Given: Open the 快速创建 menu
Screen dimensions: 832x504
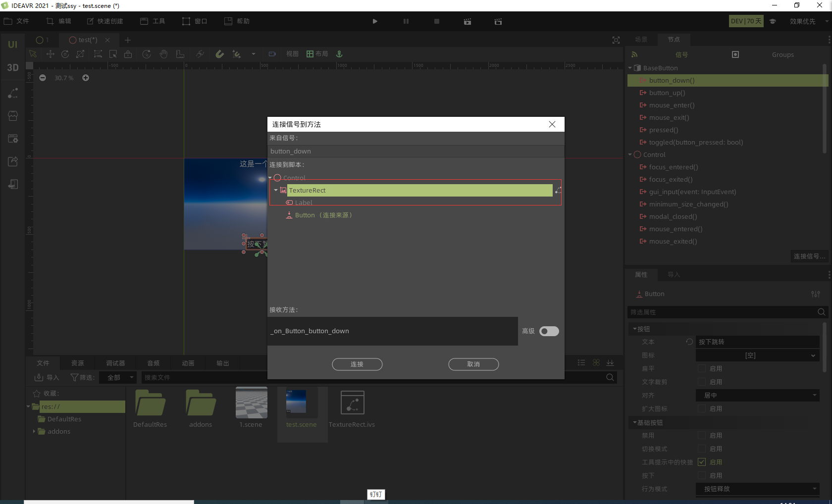Looking at the screenshot, I should coord(104,21).
